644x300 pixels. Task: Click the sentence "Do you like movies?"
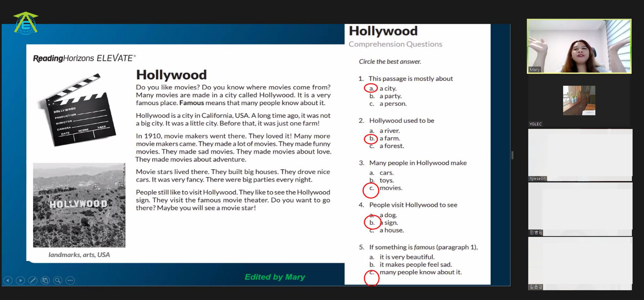tap(168, 87)
